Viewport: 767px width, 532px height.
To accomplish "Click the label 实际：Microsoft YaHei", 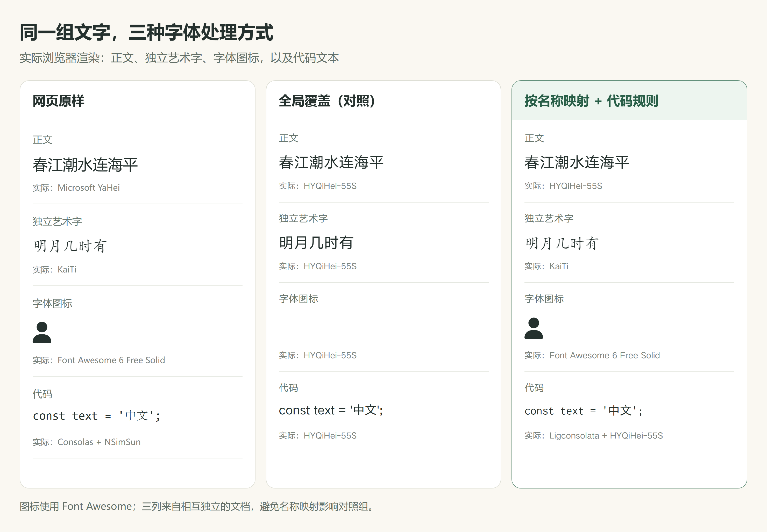I will (x=76, y=188).
